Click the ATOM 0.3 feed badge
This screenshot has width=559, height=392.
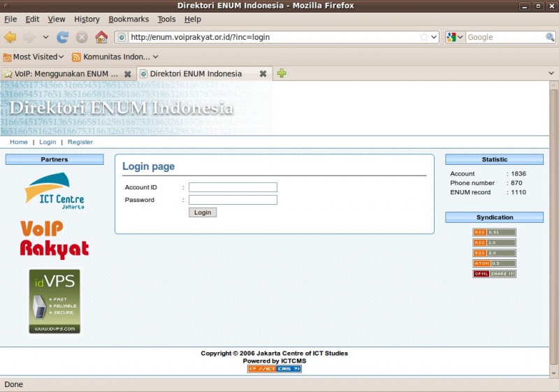[494, 263]
